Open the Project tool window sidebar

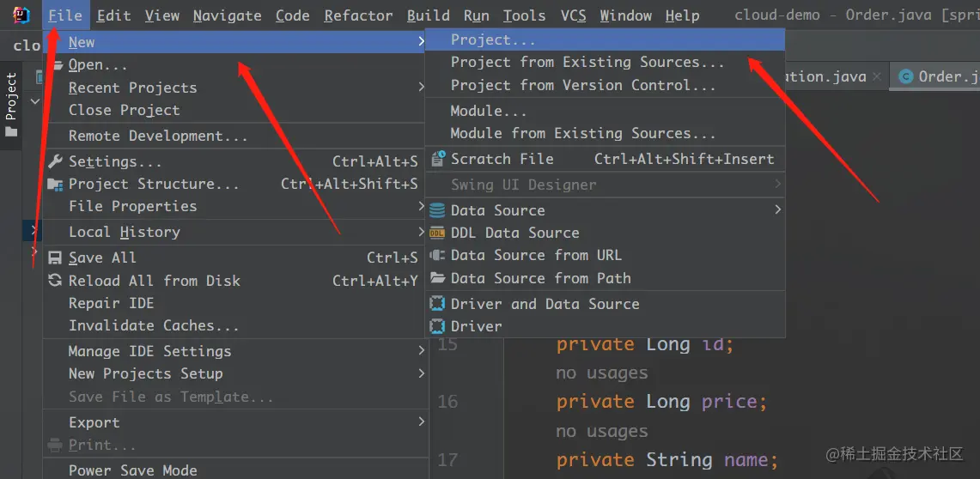coord(11,105)
